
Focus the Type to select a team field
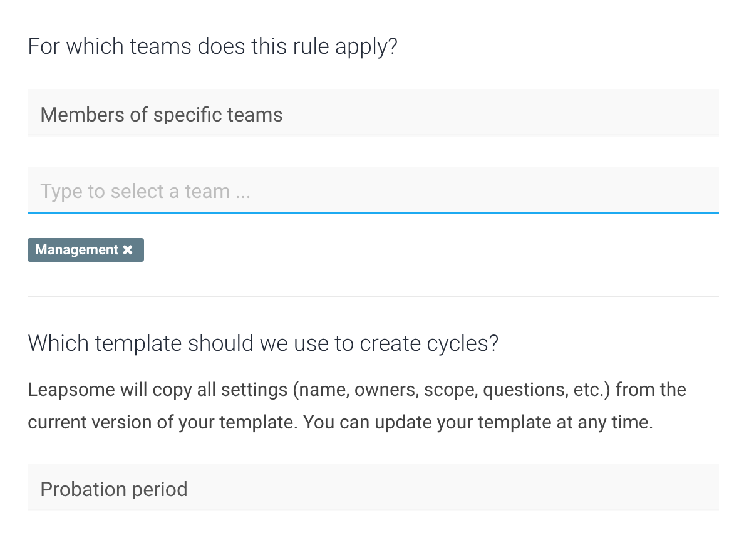point(373,190)
